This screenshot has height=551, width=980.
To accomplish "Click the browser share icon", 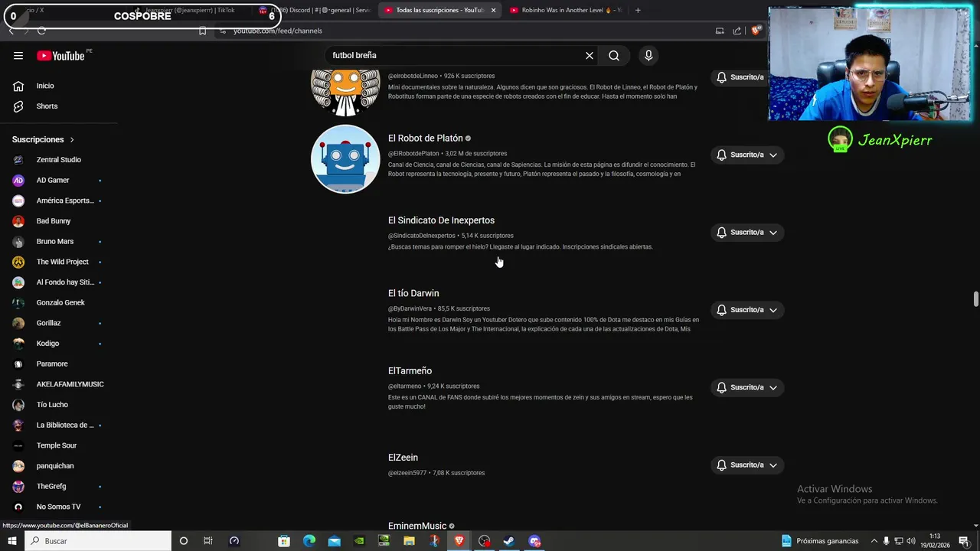I will point(737,31).
